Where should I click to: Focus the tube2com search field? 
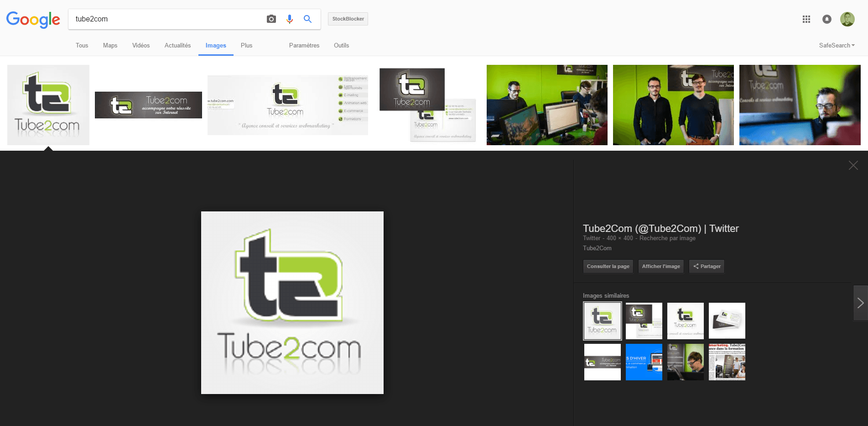pyautogui.click(x=166, y=19)
